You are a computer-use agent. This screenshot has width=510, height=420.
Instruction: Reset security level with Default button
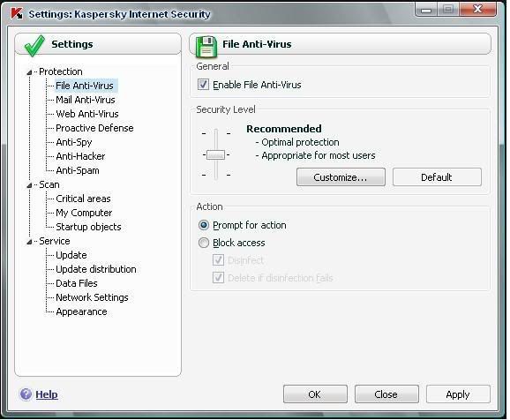[437, 177]
